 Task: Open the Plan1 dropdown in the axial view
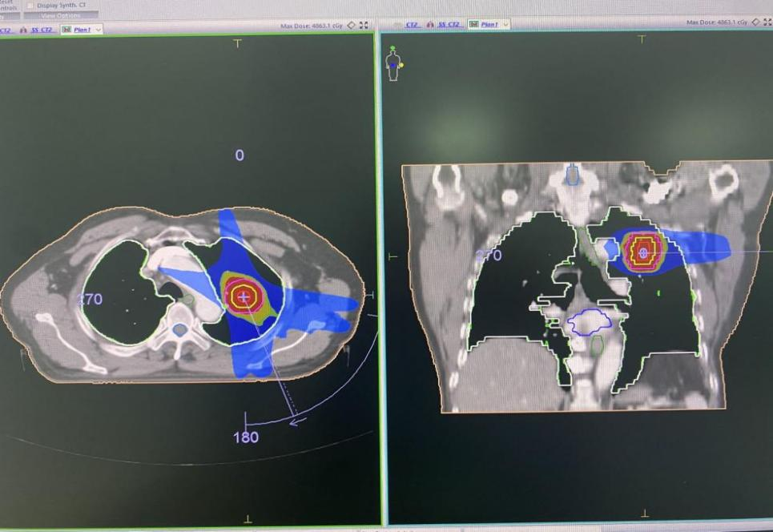(99, 30)
